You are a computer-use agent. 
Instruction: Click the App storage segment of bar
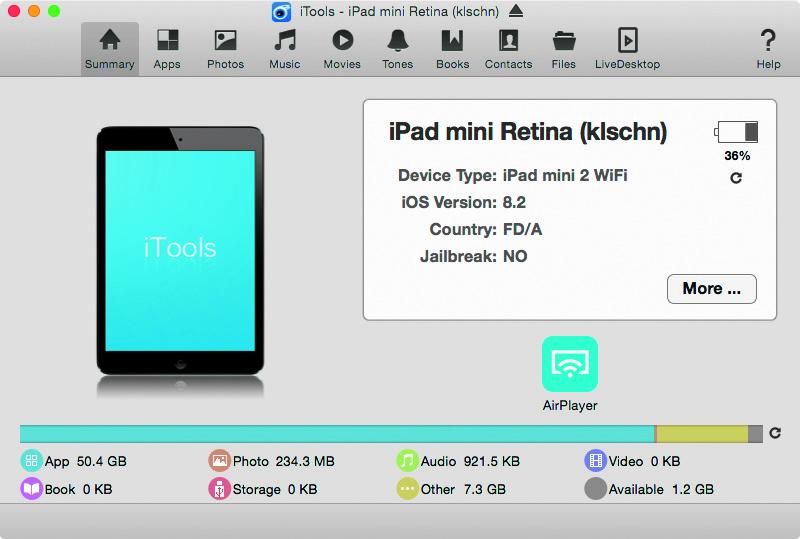click(337, 434)
